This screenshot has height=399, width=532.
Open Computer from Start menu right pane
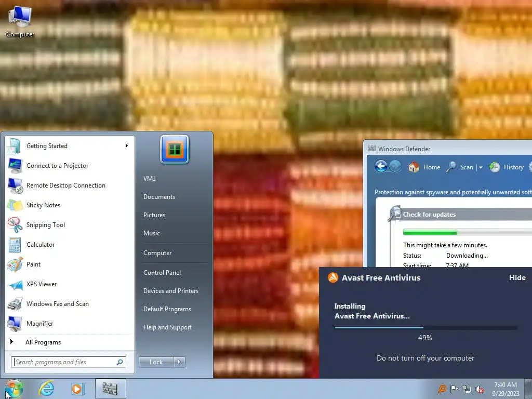pyautogui.click(x=157, y=253)
